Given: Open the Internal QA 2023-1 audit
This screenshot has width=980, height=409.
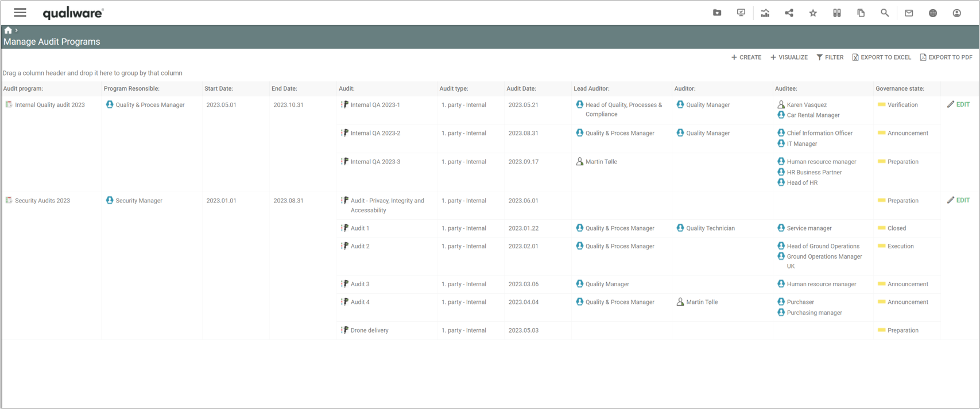Looking at the screenshot, I should pos(375,105).
